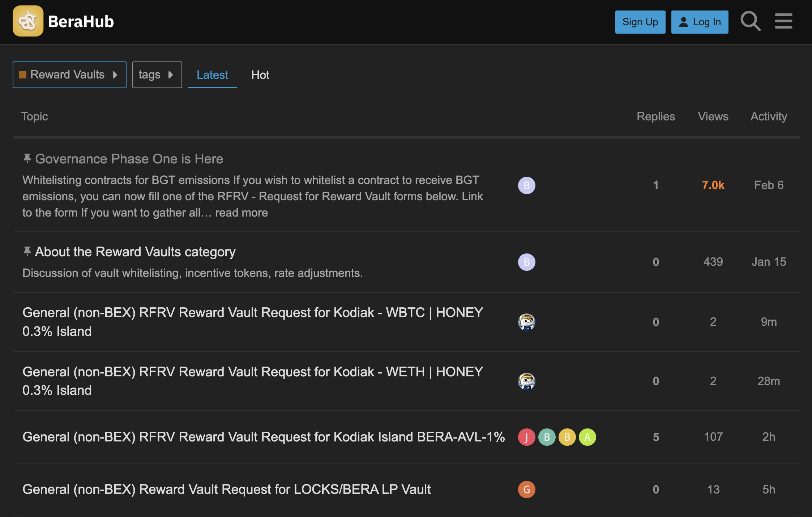812x517 pixels.
Task: Switch to the Hot tab
Action: coord(260,75)
